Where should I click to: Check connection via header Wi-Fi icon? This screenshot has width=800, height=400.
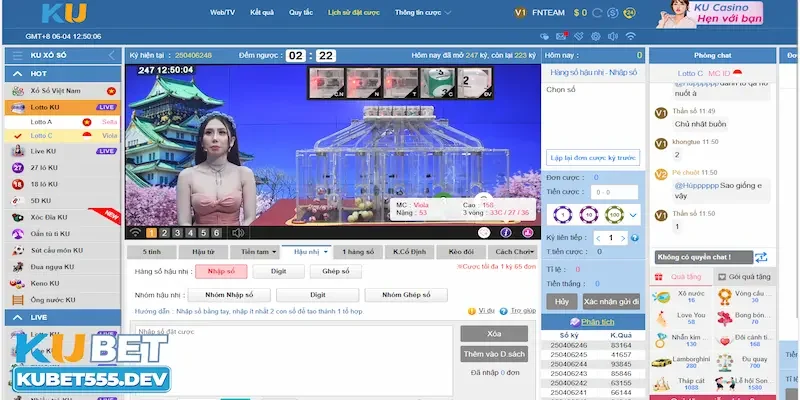click(x=631, y=36)
